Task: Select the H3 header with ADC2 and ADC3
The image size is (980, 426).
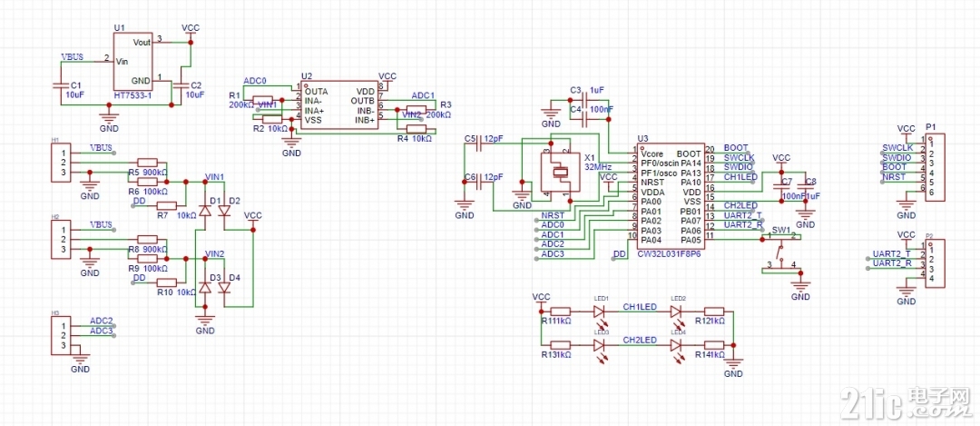Action: tap(62, 335)
